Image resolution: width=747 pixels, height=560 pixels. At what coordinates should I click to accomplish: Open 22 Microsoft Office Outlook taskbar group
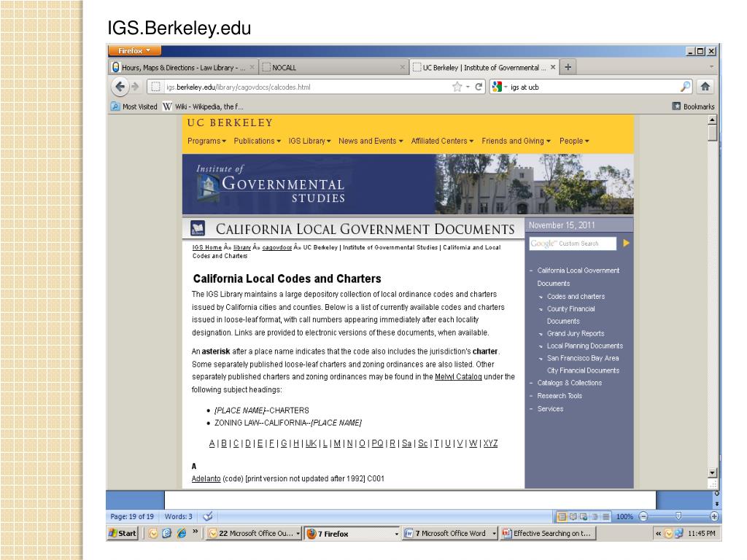click(x=254, y=533)
